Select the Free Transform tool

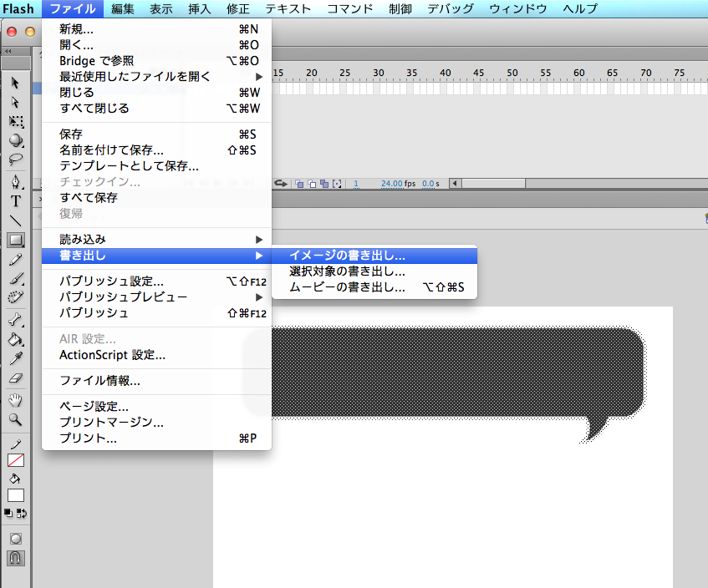pos(16,121)
